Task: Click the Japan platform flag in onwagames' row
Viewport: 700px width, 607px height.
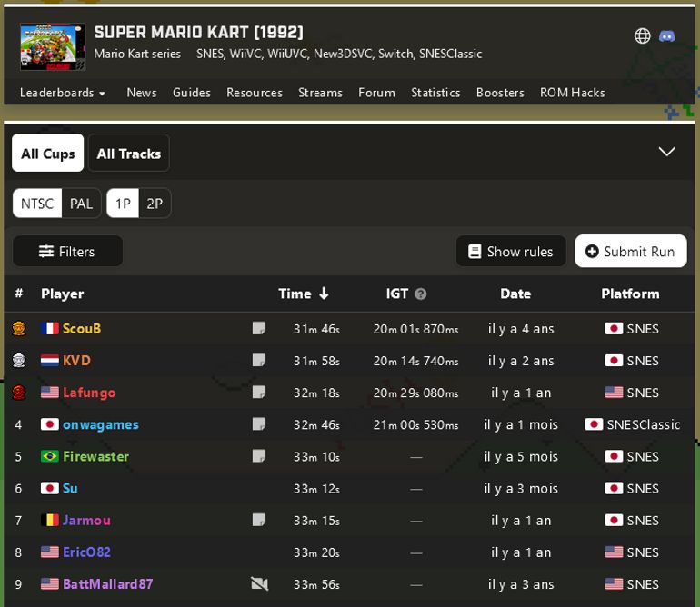Action: point(594,424)
